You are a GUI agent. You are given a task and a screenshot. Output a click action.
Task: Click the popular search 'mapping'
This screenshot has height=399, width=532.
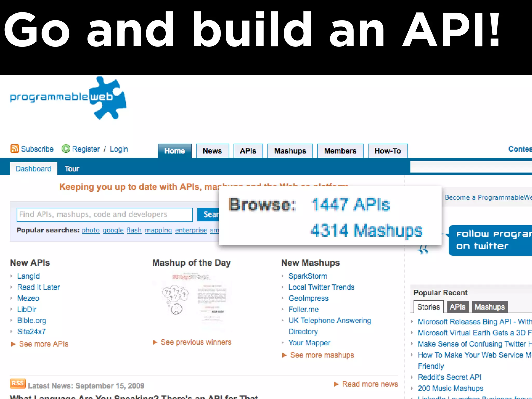click(x=158, y=230)
